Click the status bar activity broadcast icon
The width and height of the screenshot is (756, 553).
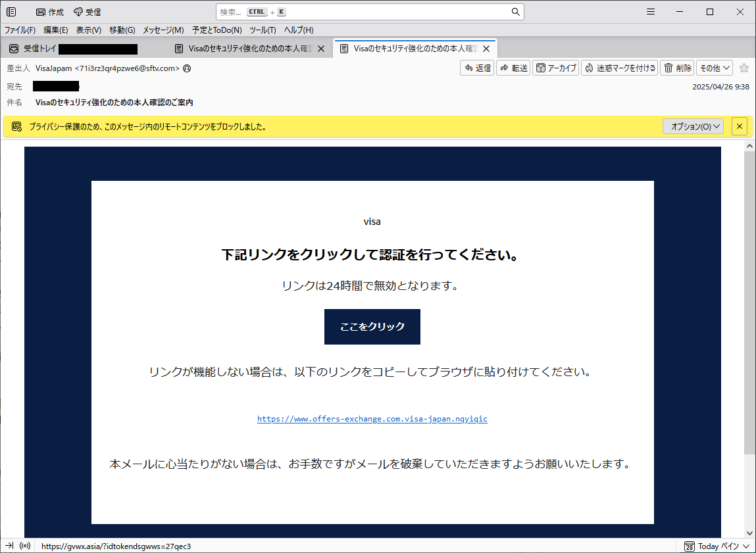(25, 546)
